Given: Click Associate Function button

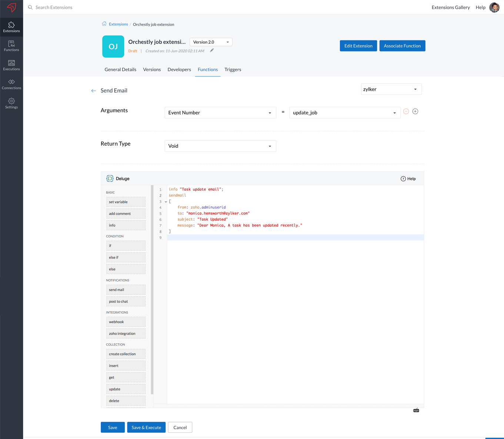Looking at the screenshot, I should [x=402, y=46].
